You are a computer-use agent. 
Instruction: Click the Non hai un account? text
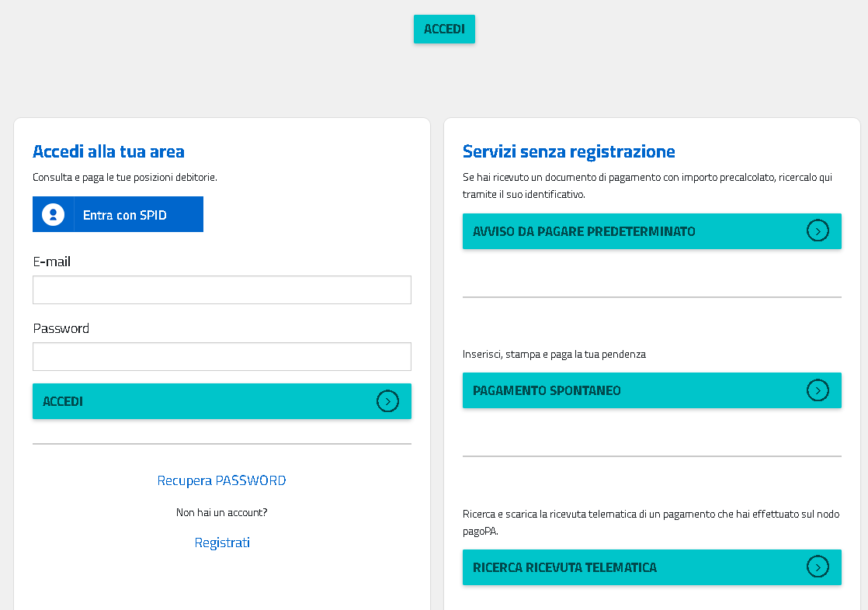(x=221, y=512)
